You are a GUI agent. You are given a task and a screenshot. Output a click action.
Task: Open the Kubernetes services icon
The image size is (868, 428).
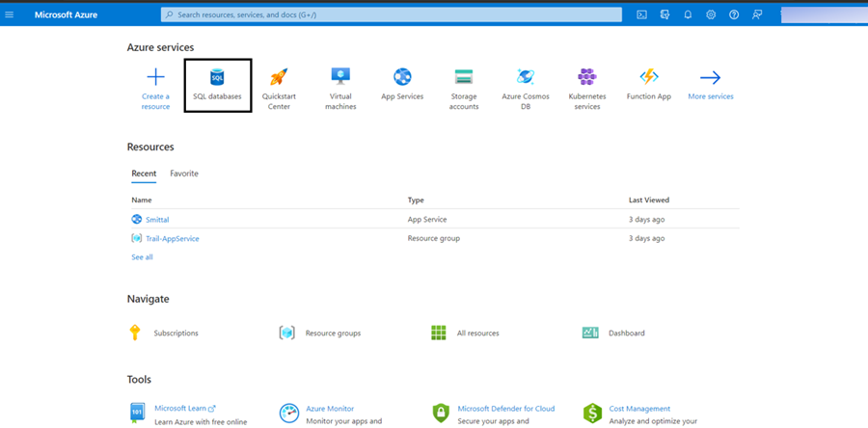(587, 76)
